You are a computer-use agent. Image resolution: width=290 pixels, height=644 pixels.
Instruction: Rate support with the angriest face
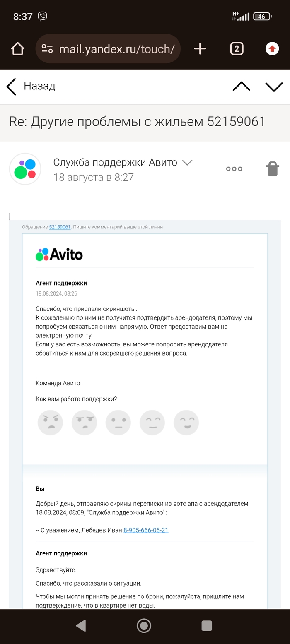[x=50, y=423]
